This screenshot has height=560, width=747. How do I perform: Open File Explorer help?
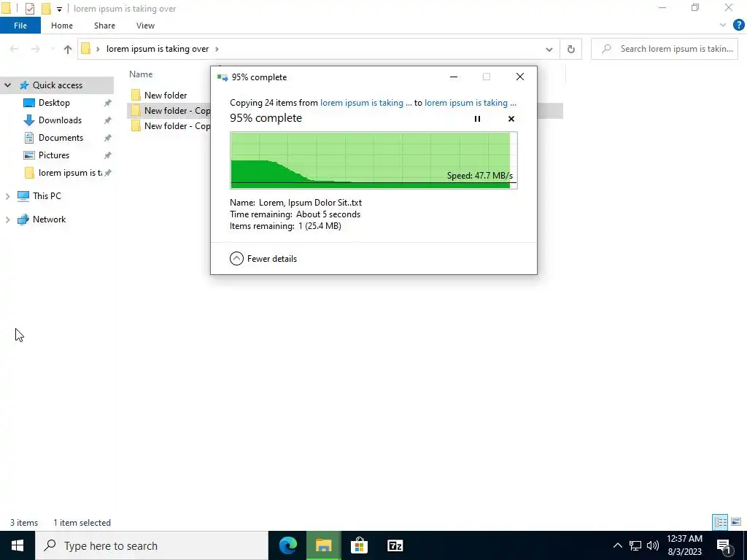pyautogui.click(x=738, y=26)
